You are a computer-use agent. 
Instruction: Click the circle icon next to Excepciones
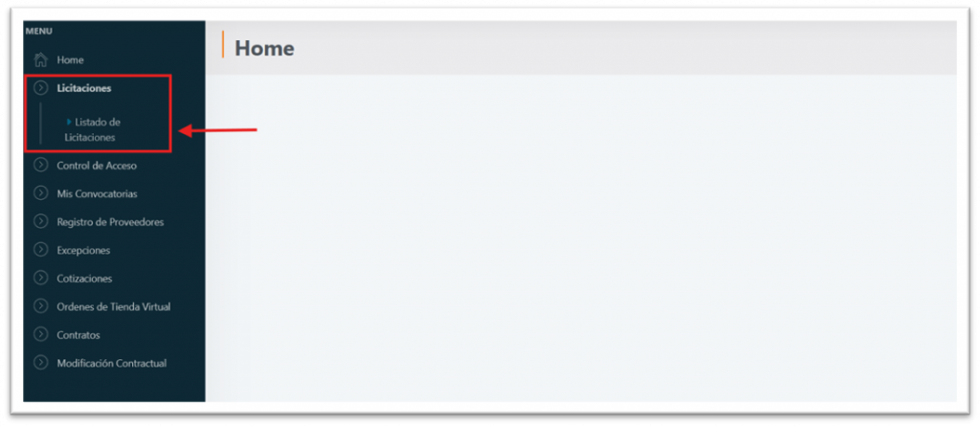pos(40,250)
